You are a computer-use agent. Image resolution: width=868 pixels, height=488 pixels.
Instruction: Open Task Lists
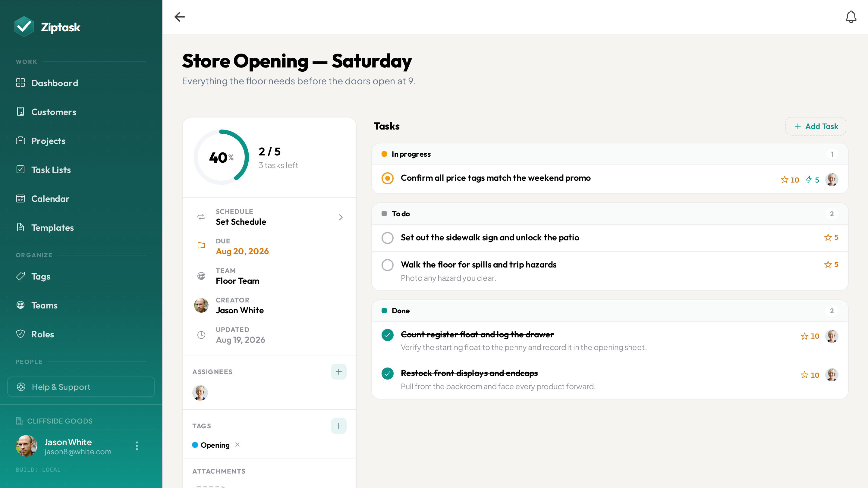tap(51, 170)
